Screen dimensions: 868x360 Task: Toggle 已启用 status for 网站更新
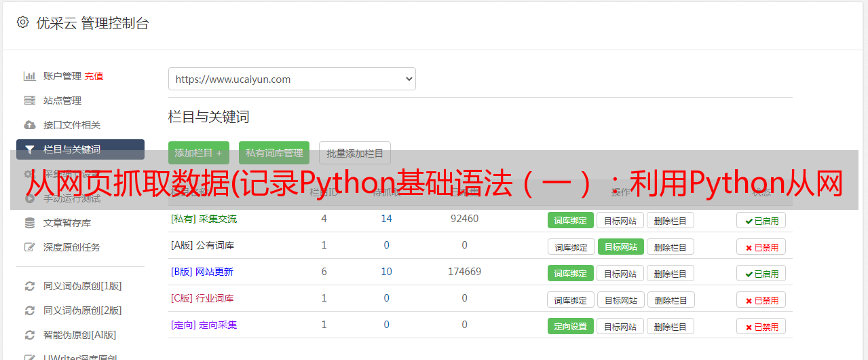[761, 273]
